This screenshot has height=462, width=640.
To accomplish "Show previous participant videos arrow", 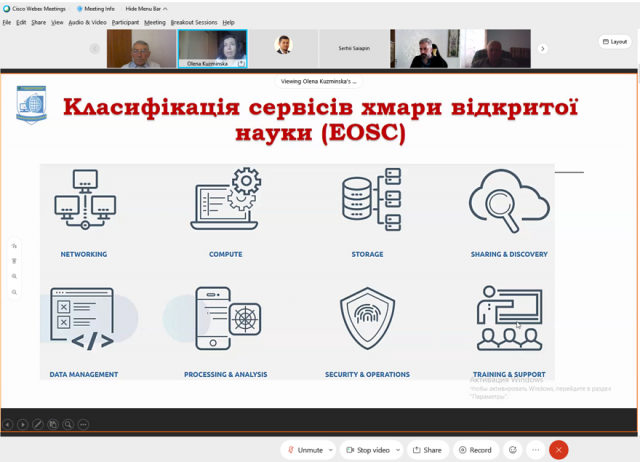I will coord(94,49).
